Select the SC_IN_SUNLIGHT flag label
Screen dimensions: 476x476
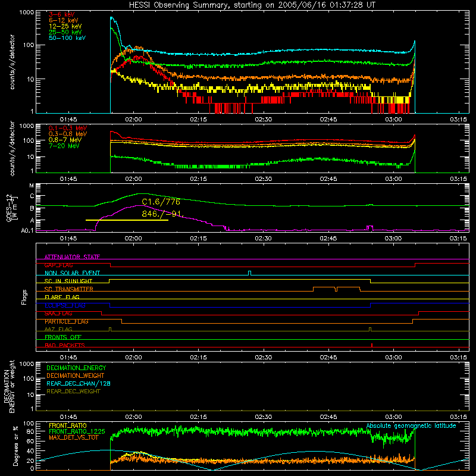click(68, 281)
